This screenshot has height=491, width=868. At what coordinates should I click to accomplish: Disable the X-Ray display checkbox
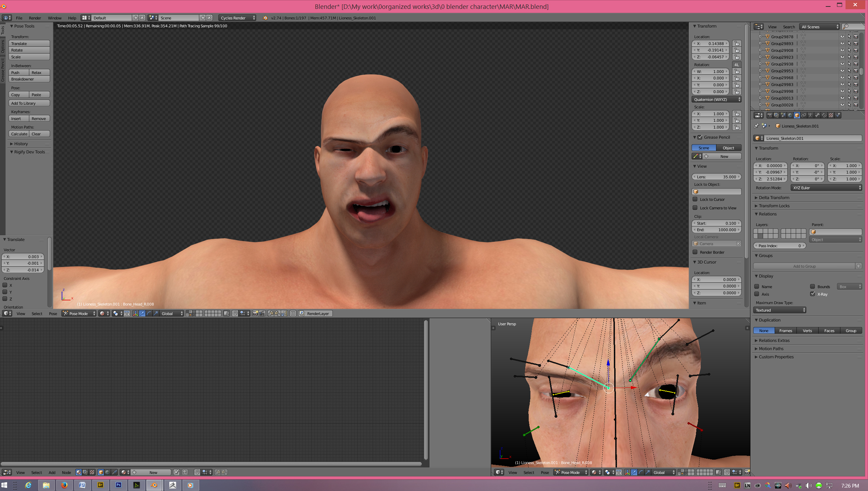tap(813, 294)
